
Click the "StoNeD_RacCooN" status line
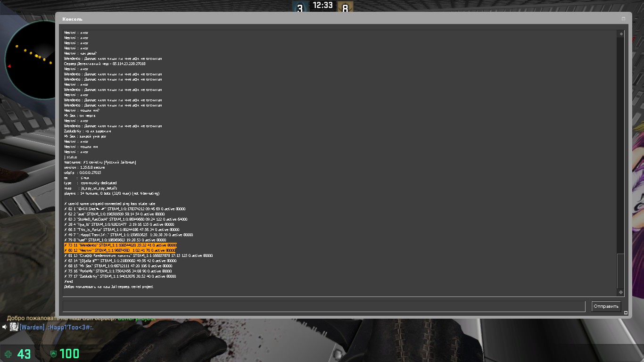[x=125, y=219]
